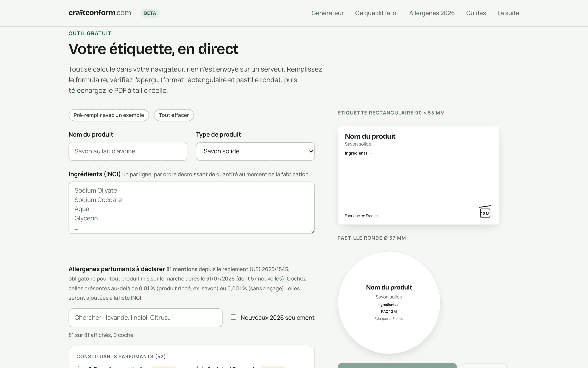Click 'ÉTIQUETTE RECTANGULAIRE 90 × 55 MM' heading

point(391,113)
